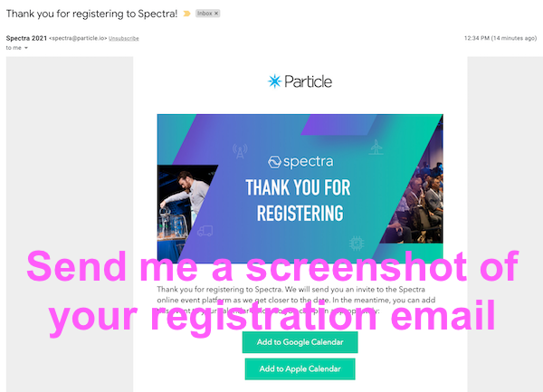Viewport: 543px width, 392px height.
Task: Remove the Inbox label with its x
Action: (216, 14)
